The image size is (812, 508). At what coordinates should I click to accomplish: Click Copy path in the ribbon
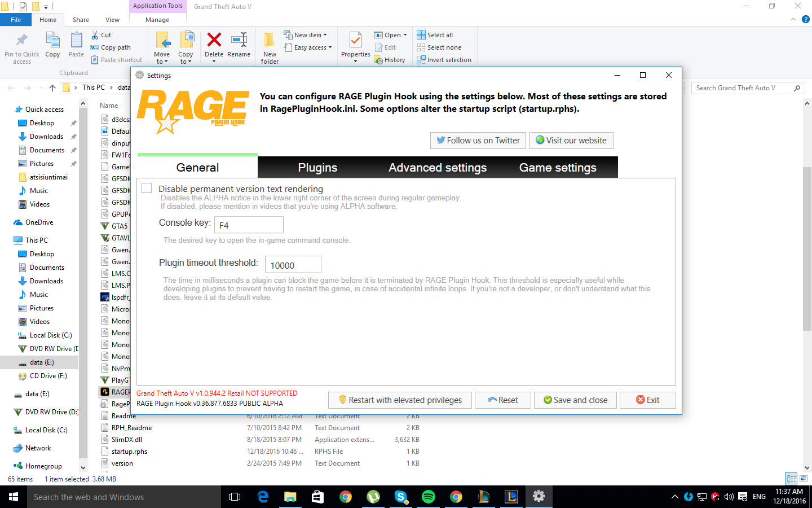pos(111,47)
